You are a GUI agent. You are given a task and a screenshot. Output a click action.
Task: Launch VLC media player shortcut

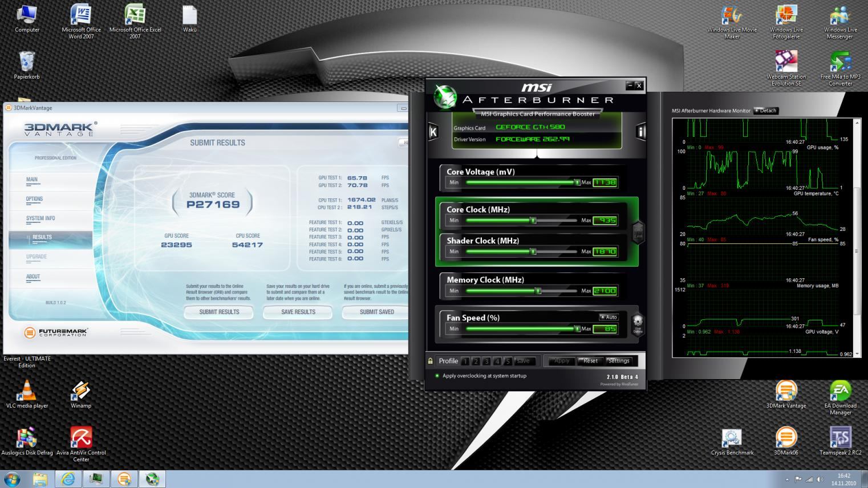coord(27,395)
